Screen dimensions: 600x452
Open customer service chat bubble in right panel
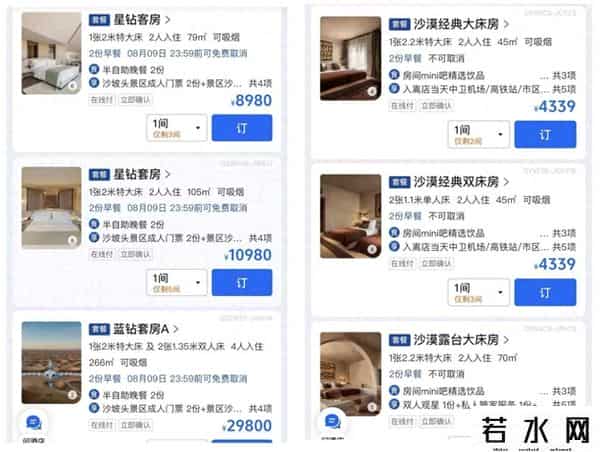[333, 421]
